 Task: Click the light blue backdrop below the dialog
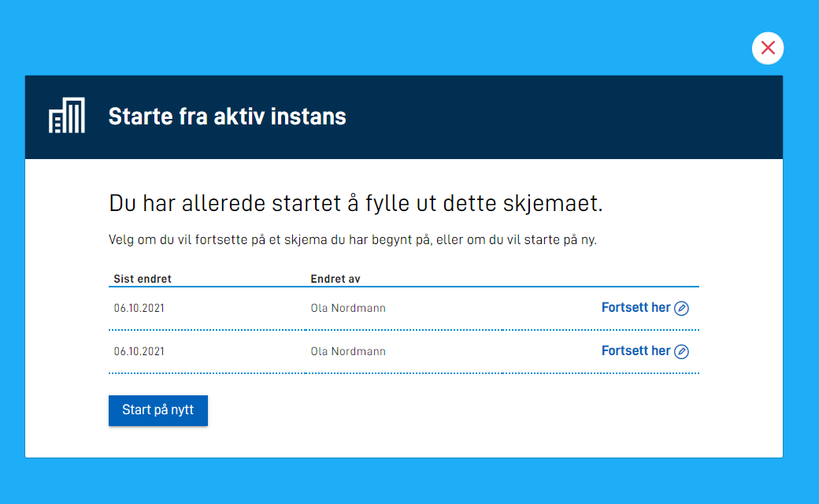click(x=409, y=482)
